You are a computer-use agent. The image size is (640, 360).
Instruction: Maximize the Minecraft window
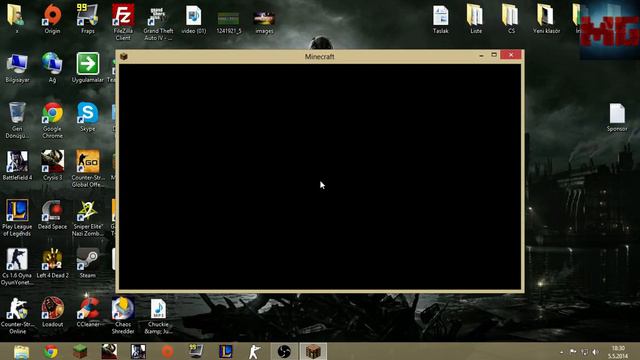pyautogui.click(x=494, y=55)
